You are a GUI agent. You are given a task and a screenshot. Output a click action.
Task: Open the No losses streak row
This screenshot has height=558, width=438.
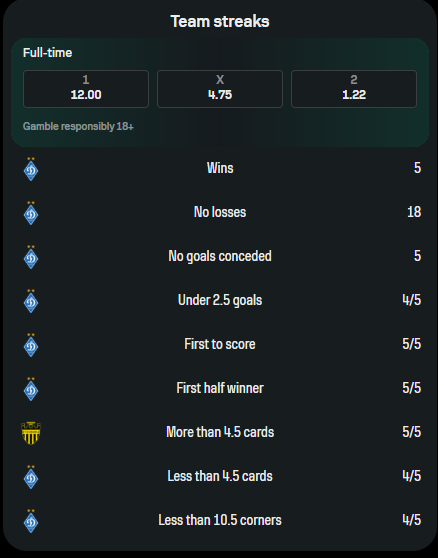[220, 212]
